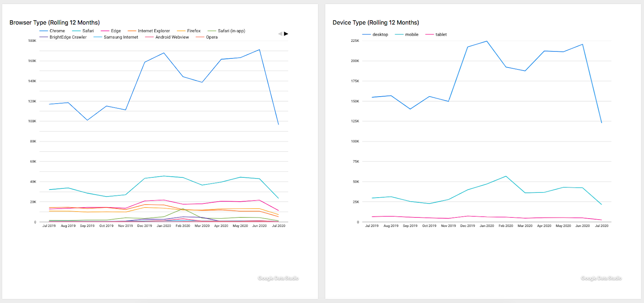Click the mobile legend entry

(x=407, y=35)
